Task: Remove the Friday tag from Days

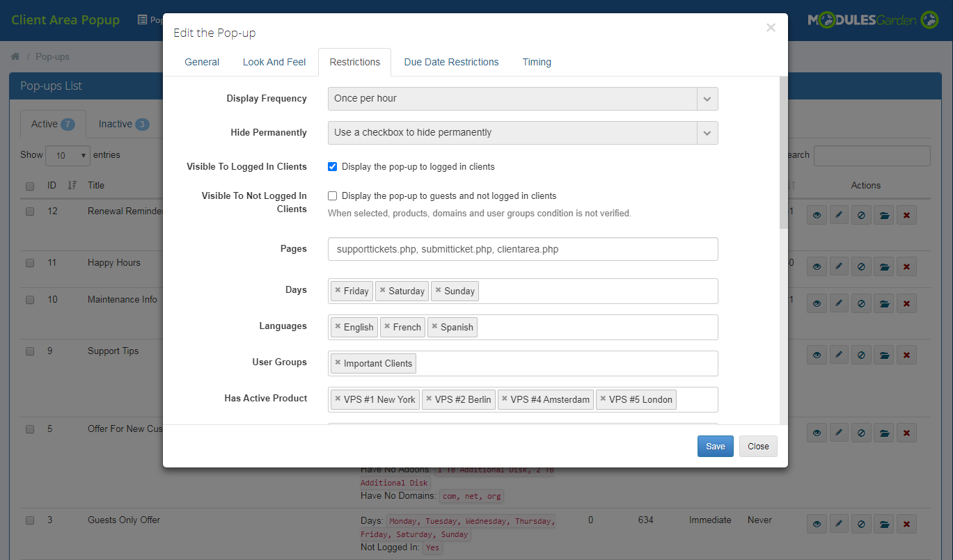Action: click(x=338, y=291)
